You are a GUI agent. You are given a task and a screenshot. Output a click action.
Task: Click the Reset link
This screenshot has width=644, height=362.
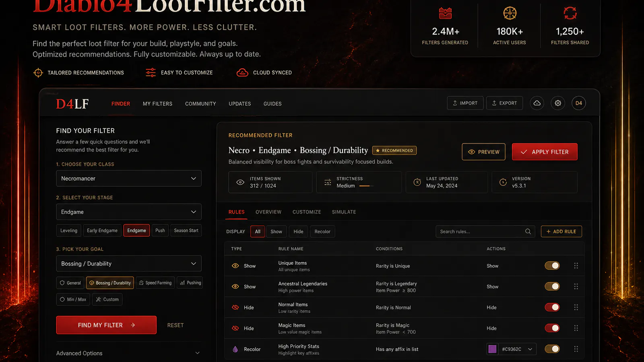(175, 325)
